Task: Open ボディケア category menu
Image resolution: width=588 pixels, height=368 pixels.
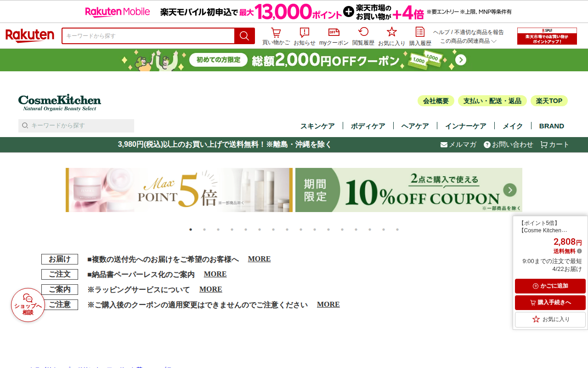Action: coord(368,126)
